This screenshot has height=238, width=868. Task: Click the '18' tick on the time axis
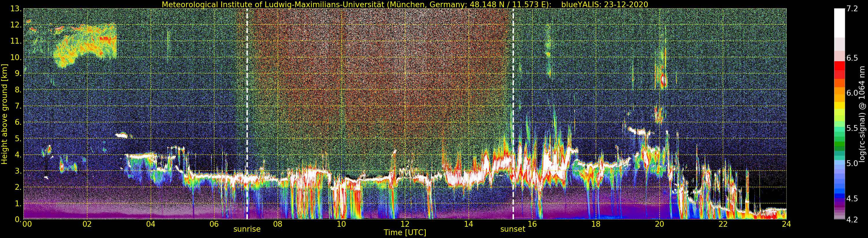coord(596,224)
